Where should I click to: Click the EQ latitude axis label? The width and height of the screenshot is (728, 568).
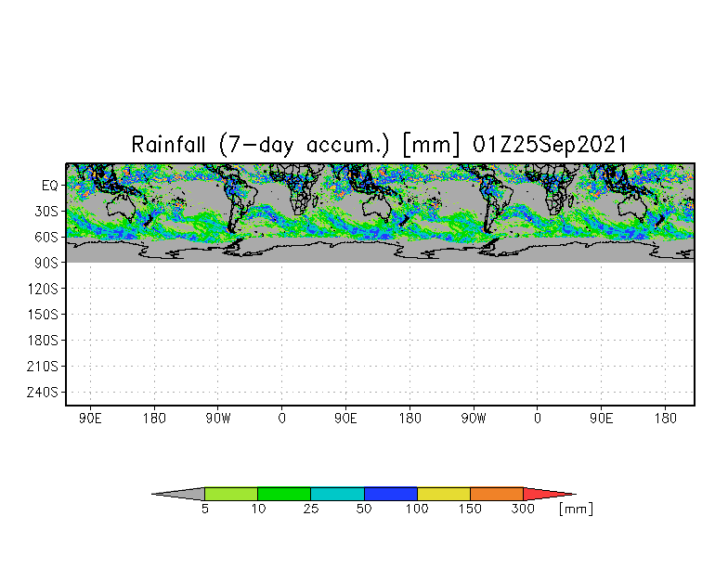coord(50,186)
